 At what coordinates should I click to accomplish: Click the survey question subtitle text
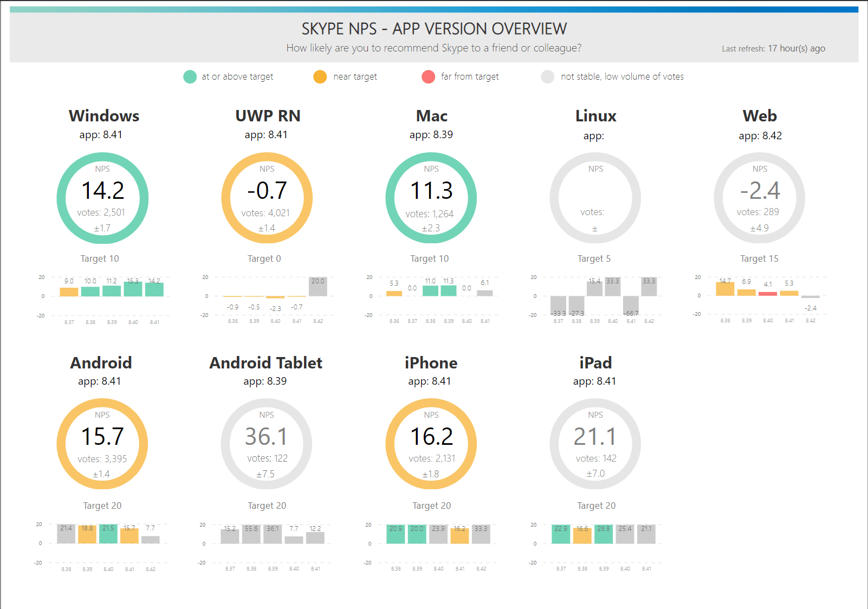pyautogui.click(x=434, y=48)
